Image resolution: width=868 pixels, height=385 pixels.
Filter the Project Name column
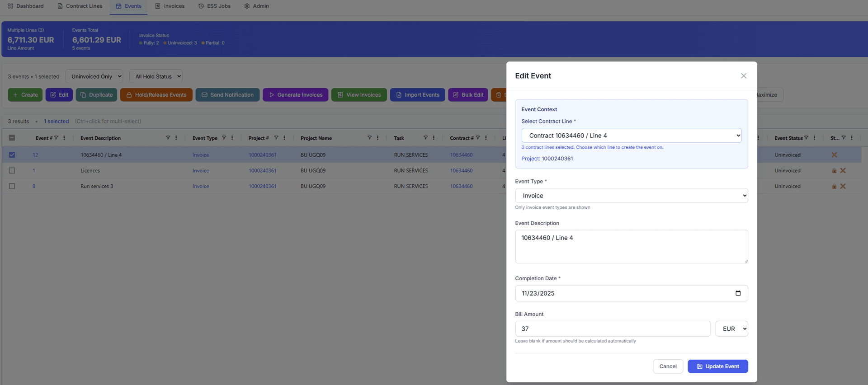(369, 138)
